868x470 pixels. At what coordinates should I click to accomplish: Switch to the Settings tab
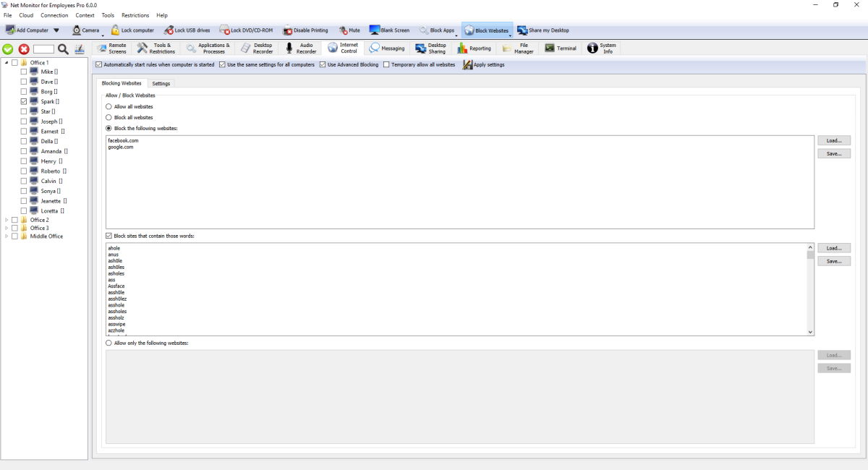coord(161,83)
